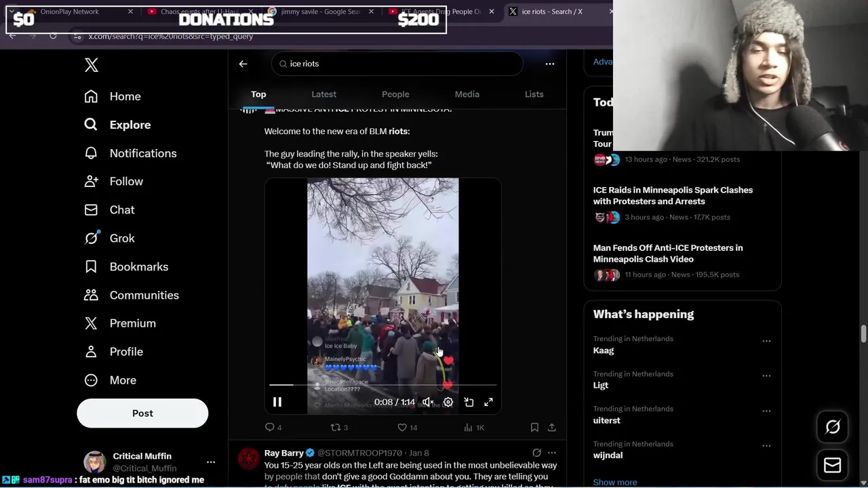Open more options for Kaag trend

766,341
